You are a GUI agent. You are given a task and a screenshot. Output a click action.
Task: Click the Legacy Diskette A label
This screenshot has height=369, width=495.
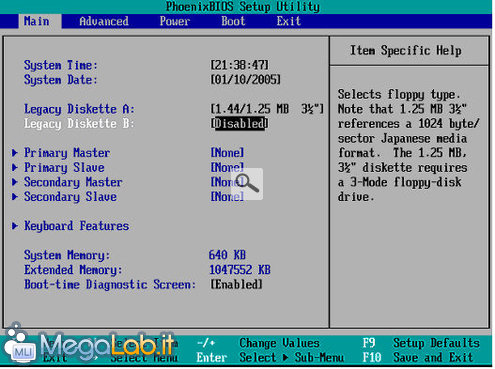[79, 109]
